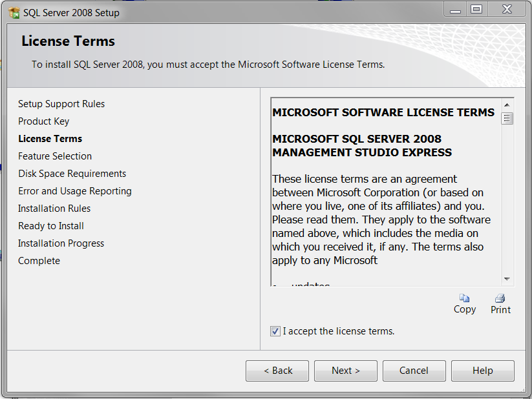Click the license text scrollbar thumb

click(x=507, y=118)
